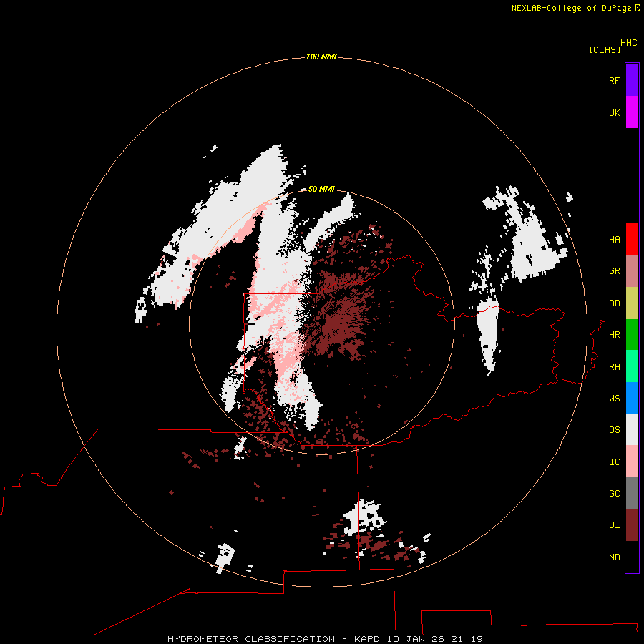Click the BD legend label
Image resolution: width=644 pixels, height=644 pixels.
click(x=614, y=303)
